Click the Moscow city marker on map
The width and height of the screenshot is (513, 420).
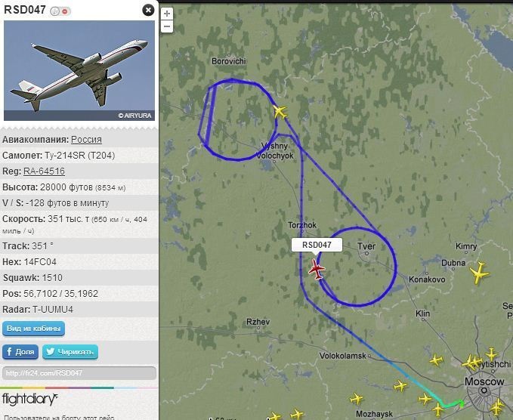[484, 390]
